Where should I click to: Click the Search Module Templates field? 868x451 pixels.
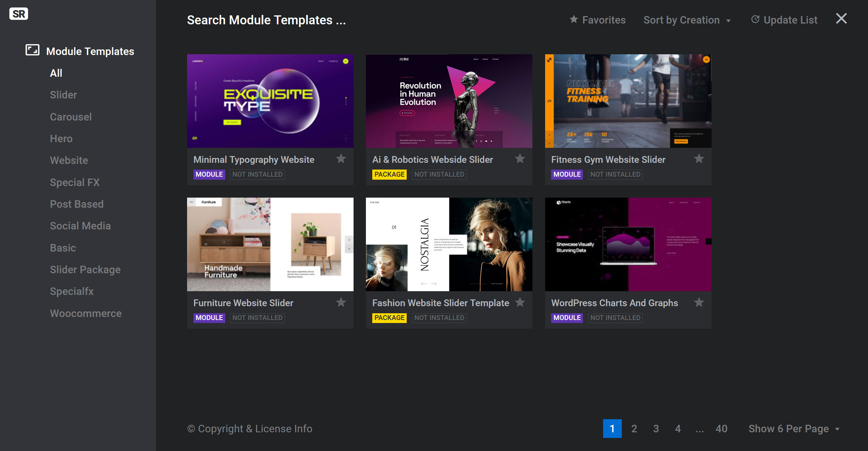pyautogui.click(x=266, y=20)
